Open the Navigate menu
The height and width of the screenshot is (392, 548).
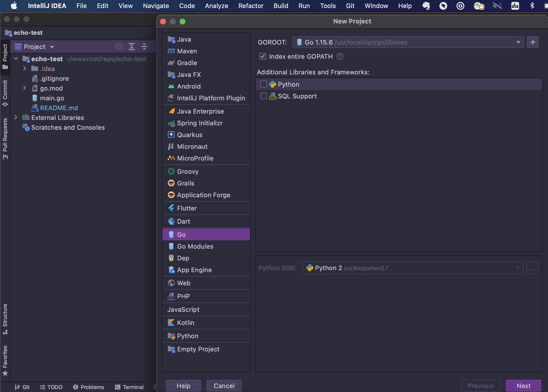[x=156, y=6]
